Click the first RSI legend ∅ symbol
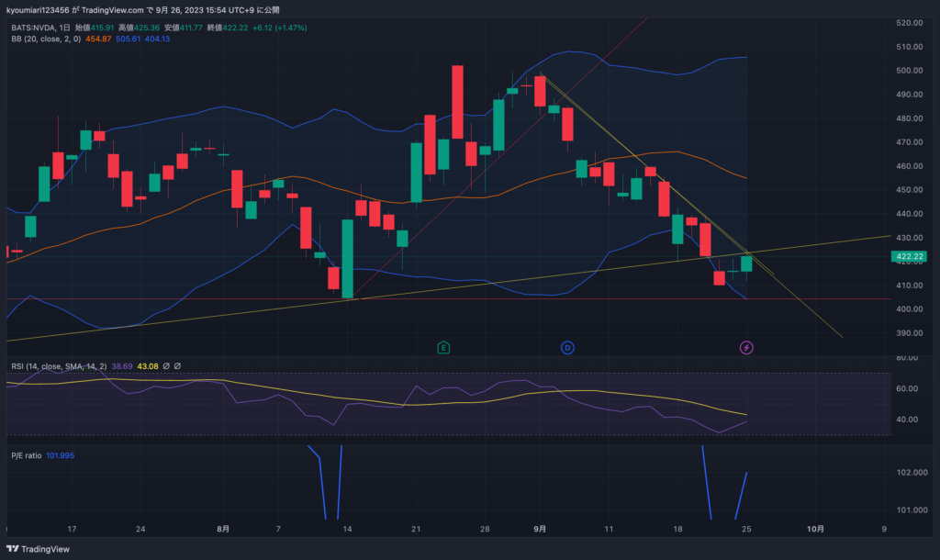Viewport: 940px width, 560px height. [x=166, y=366]
